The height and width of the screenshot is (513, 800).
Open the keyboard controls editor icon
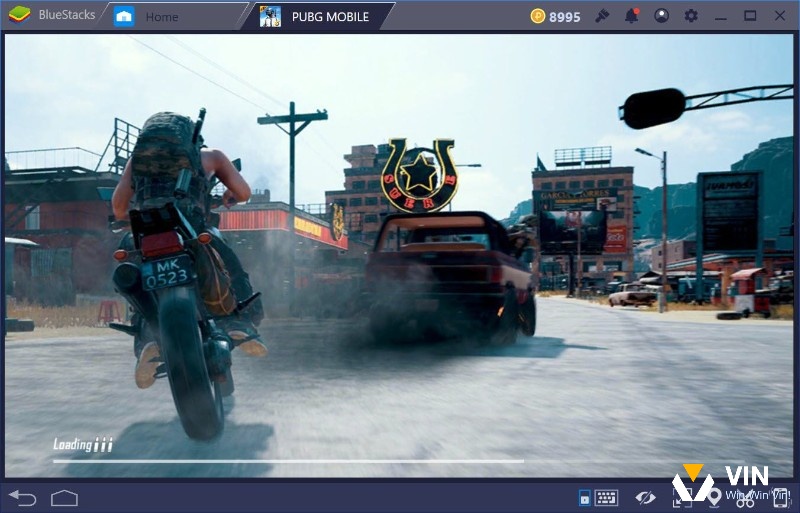pos(607,497)
